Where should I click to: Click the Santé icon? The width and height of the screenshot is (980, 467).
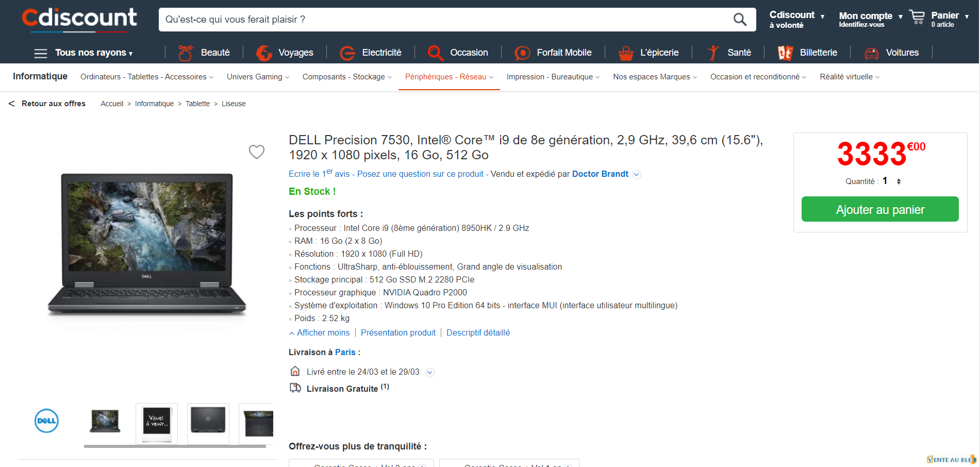713,53
